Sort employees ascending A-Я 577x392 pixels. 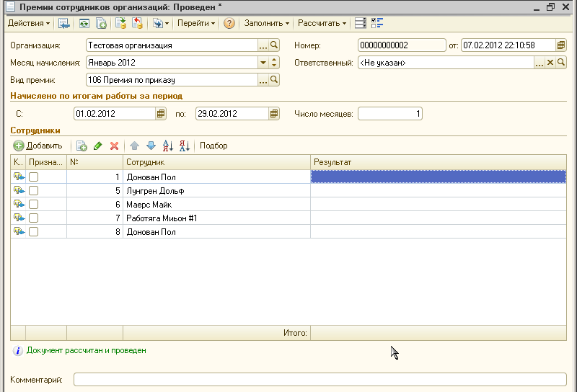pyautogui.click(x=168, y=146)
